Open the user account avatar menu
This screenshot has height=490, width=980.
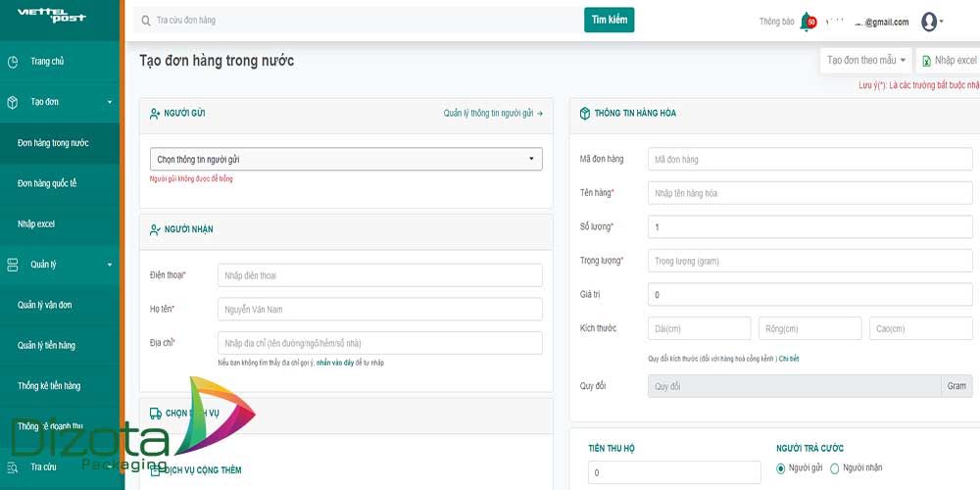[x=929, y=22]
